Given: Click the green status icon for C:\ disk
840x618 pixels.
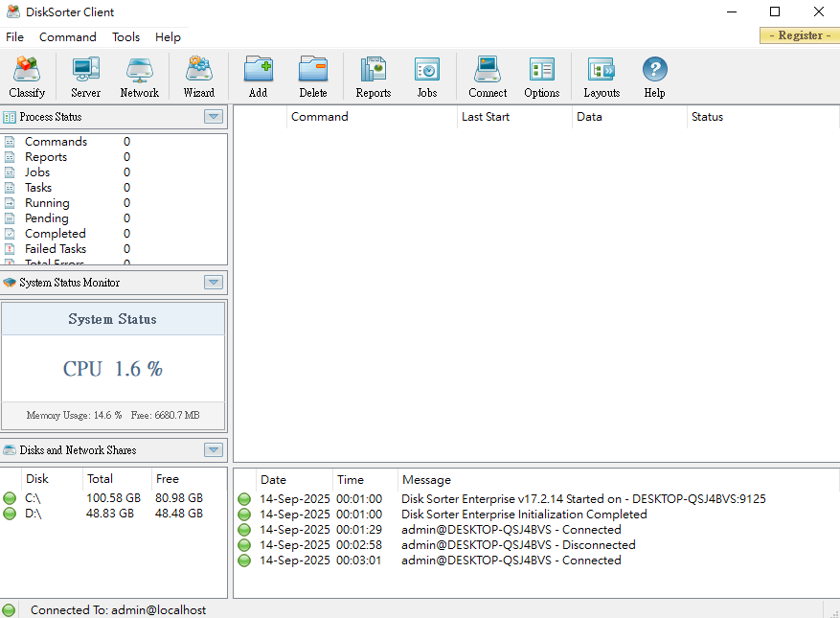Looking at the screenshot, I should pos(10,498).
